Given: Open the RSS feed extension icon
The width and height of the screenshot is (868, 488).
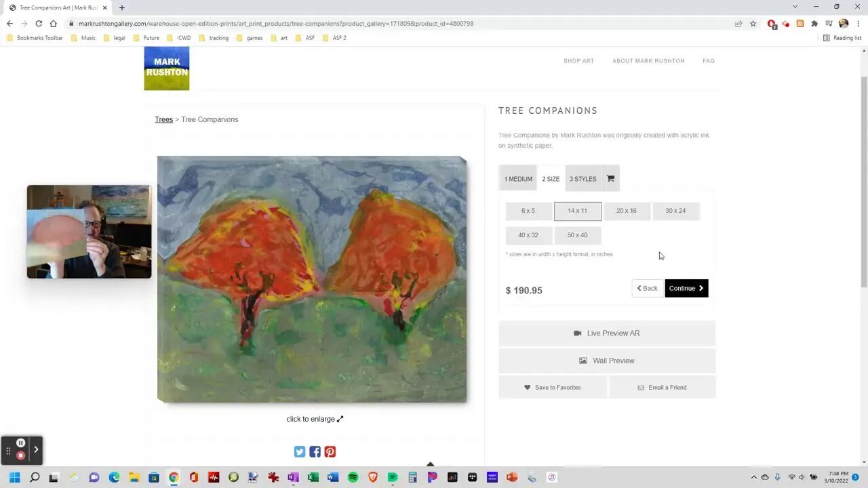Looking at the screenshot, I should point(800,24).
